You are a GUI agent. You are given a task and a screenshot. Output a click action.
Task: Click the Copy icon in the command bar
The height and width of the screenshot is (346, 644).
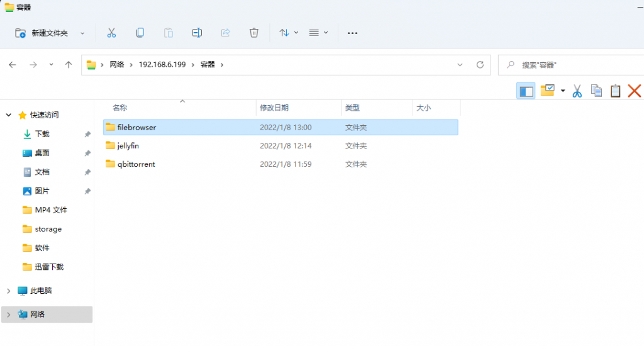pos(140,33)
